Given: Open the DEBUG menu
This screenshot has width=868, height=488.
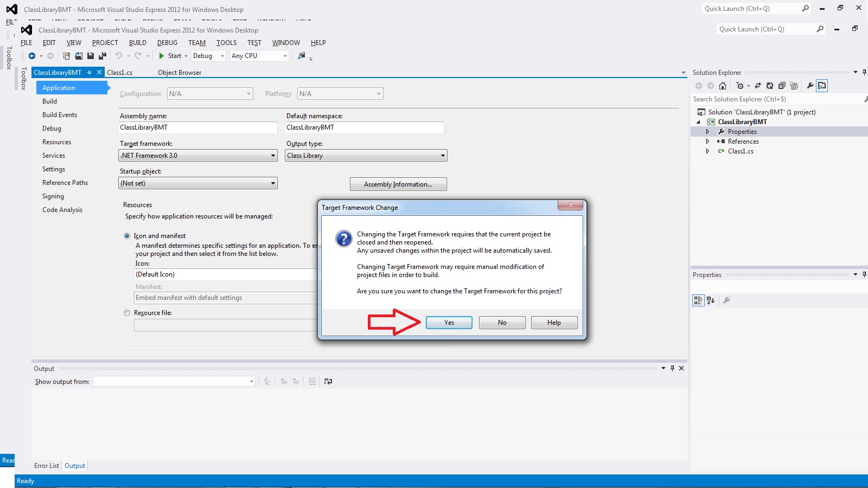Looking at the screenshot, I should (167, 43).
